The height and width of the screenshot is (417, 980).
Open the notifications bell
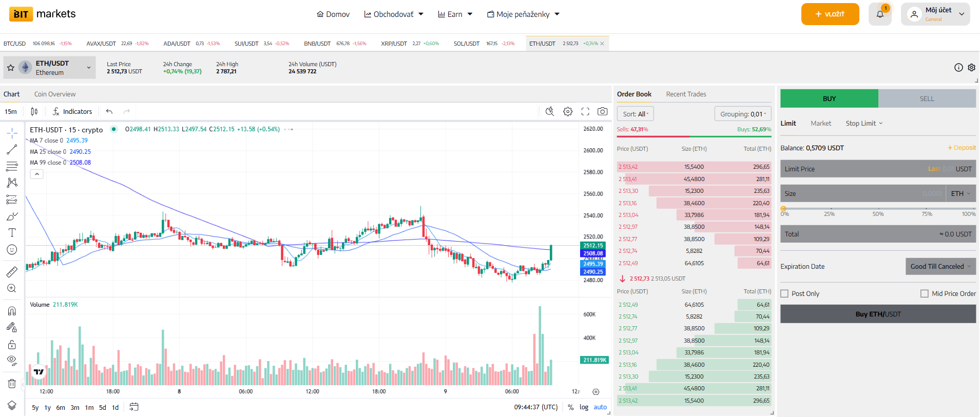880,14
